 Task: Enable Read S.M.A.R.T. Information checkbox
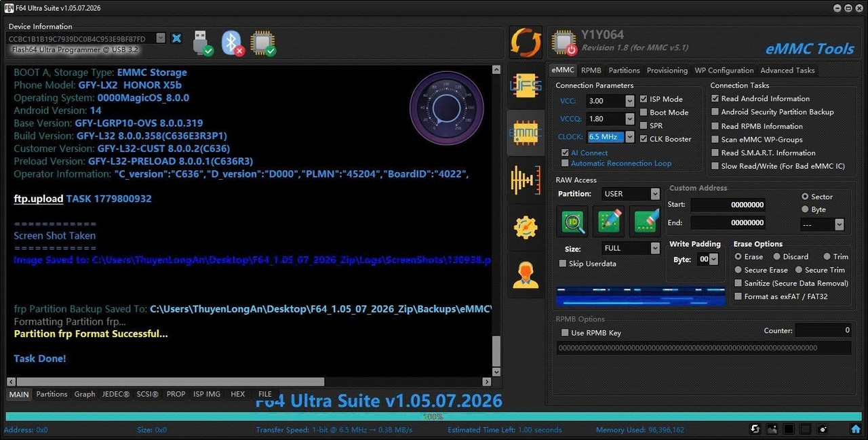point(715,153)
